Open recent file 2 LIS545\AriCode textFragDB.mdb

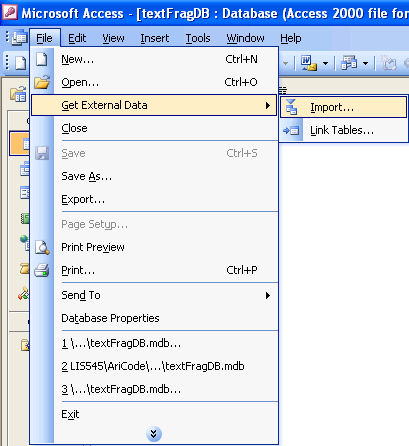[x=153, y=366]
